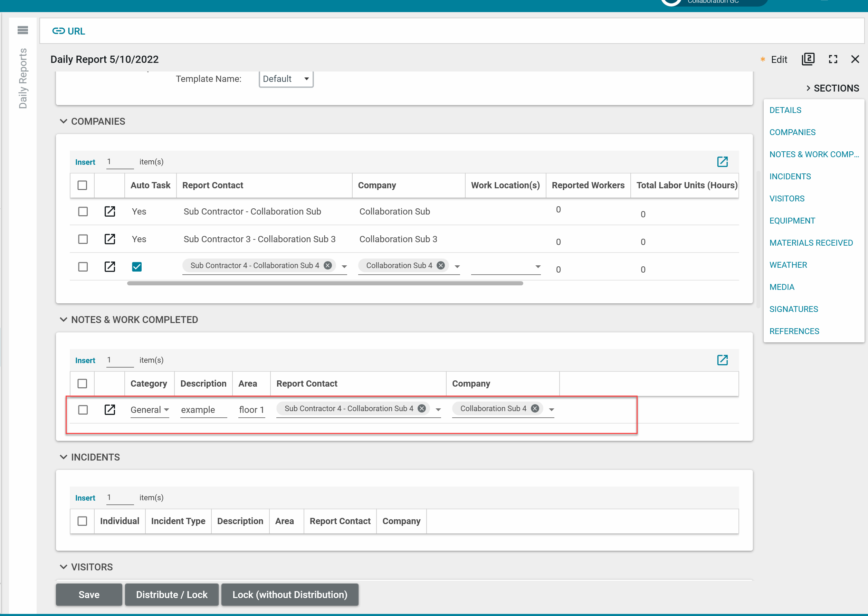Open the General category dropdown
Image resolution: width=868 pixels, height=616 pixels.
click(150, 410)
